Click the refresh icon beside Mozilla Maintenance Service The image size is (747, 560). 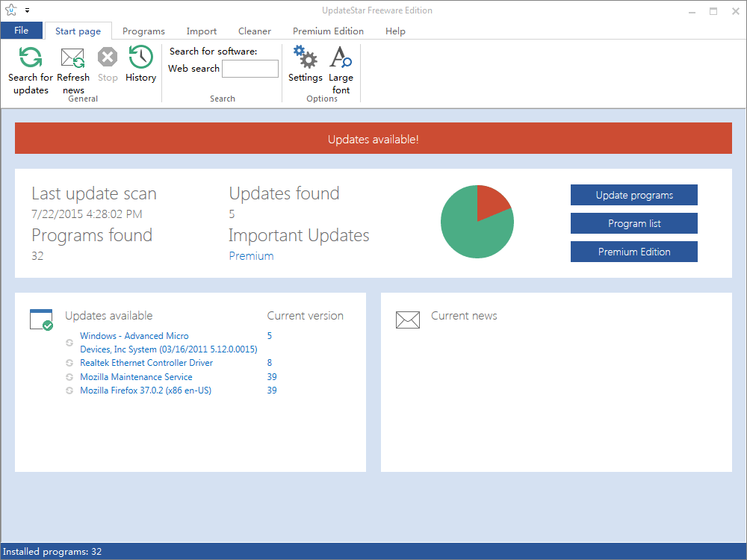point(69,376)
